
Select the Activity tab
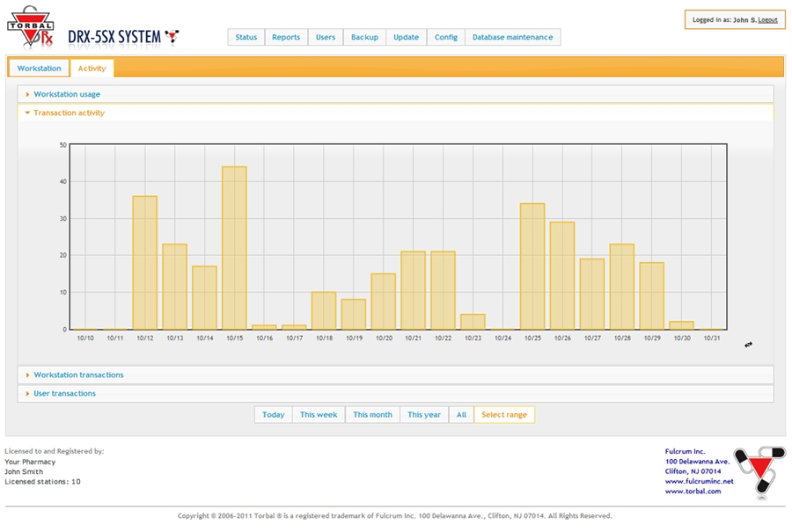coord(92,68)
